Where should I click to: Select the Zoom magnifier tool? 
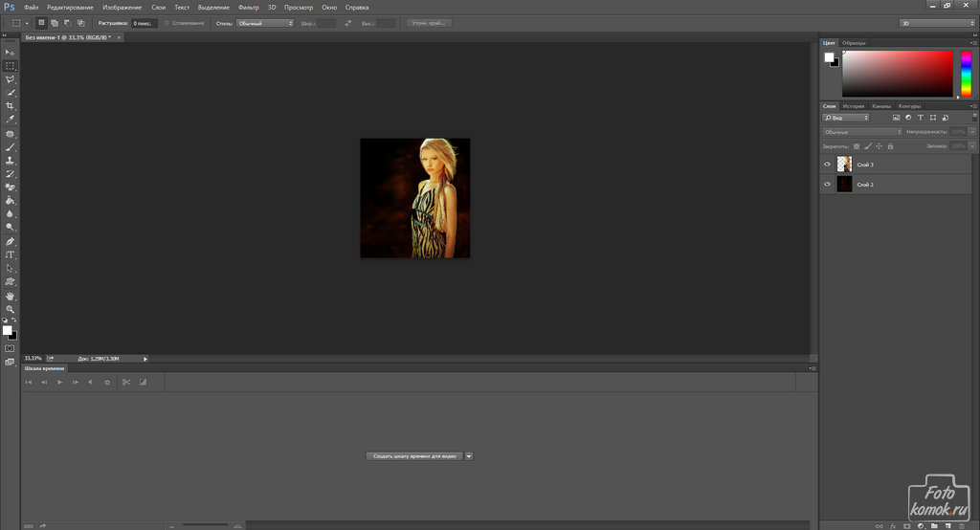pyautogui.click(x=11, y=310)
